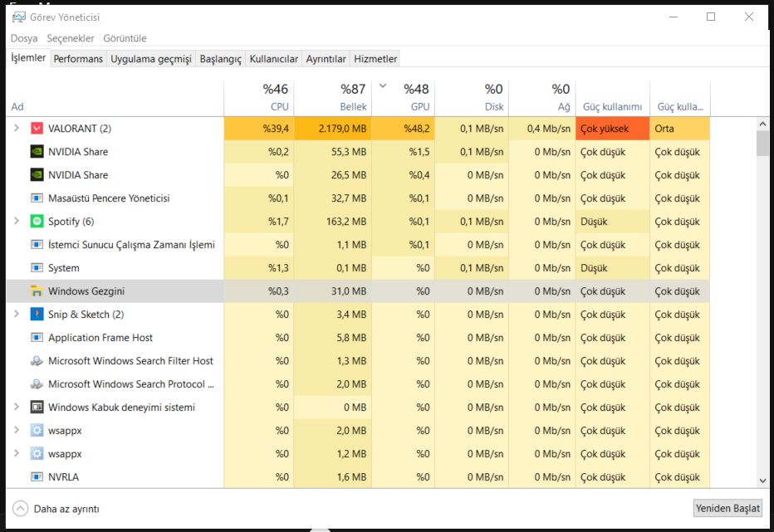The image size is (774, 532).
Task: Click the scrollbar down arrow
Action: [762, 480]
